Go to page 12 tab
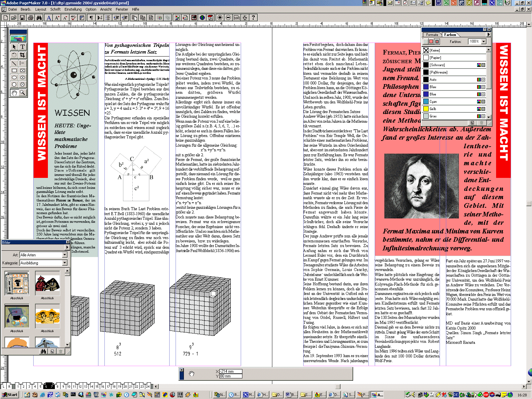The image size is (532, 399). 80,386
